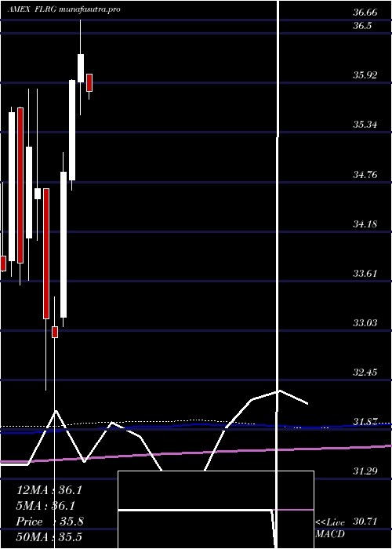Click the AMEX FLRG munafasutra.pro title
This screenshot has width=392, height=549.
tap(64, 9)
